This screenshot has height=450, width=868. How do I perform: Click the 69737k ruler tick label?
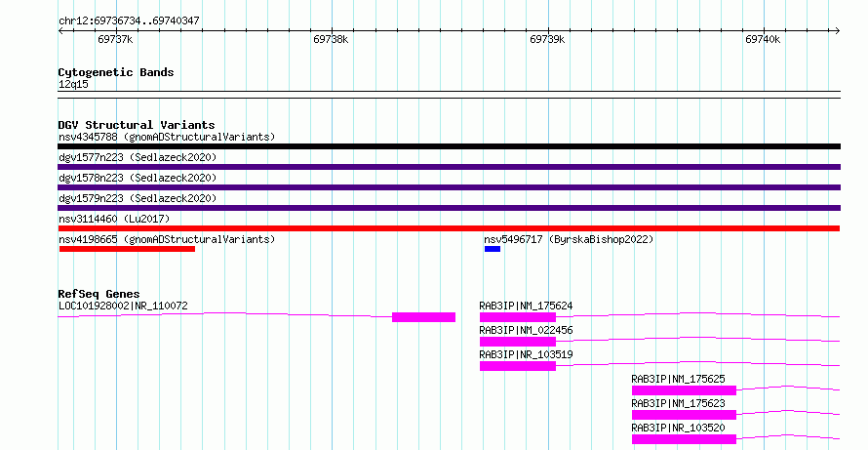click(x=115, y=39)
